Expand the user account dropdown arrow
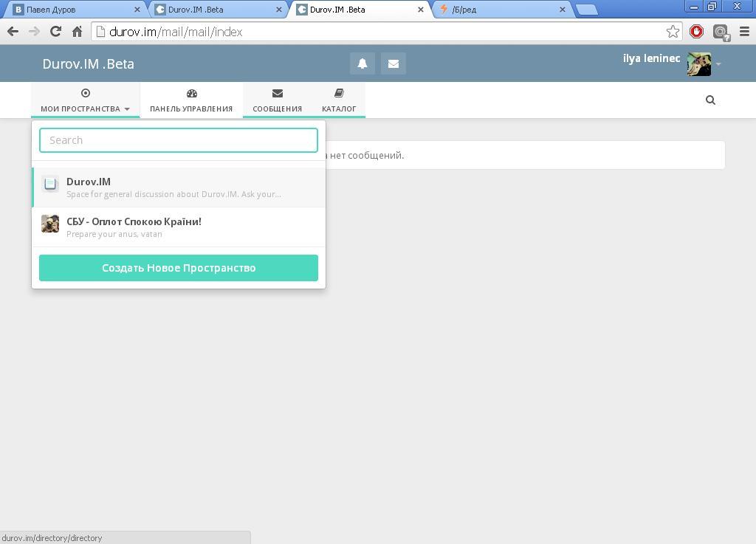This screenshot has width=756, height=544. [718, 64]
